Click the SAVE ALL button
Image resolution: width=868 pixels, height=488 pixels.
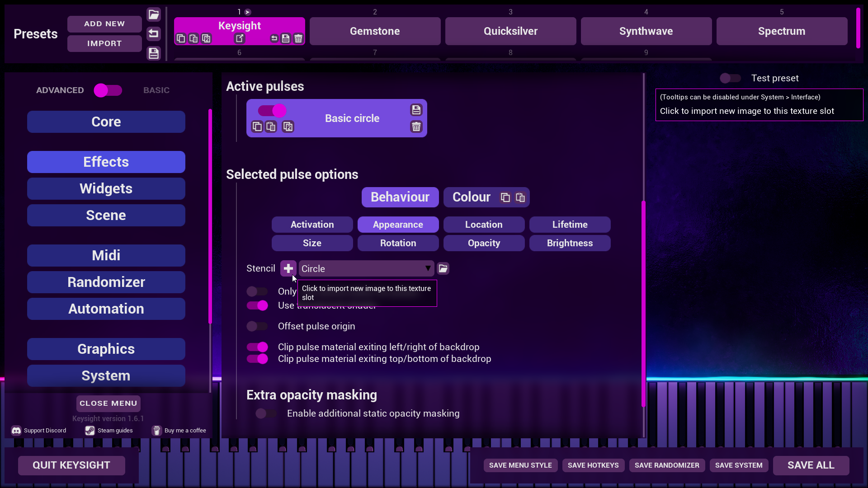click(x=811, y=465)
